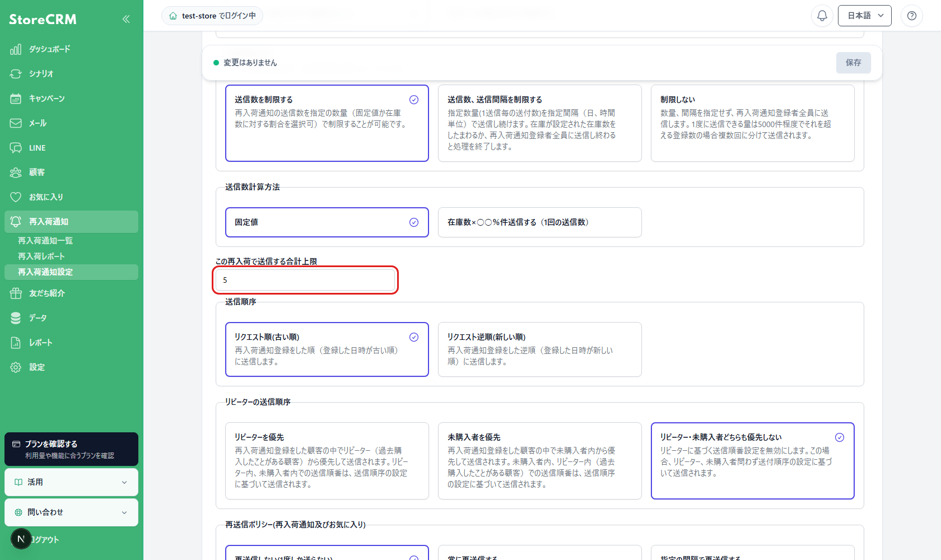This screenshot has width=941, height=560.
Task: Open the 日本語 language dropdown
Action: coord(865,16)
